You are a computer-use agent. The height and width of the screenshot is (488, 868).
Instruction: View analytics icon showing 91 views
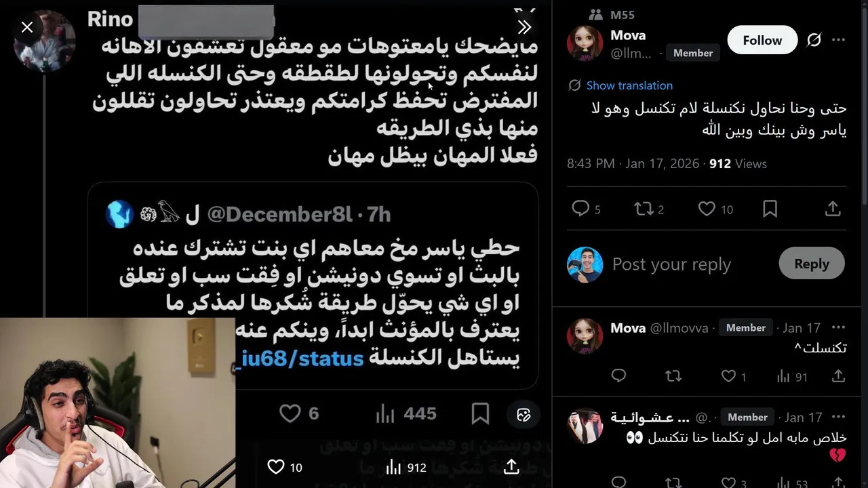coord(791,376)
